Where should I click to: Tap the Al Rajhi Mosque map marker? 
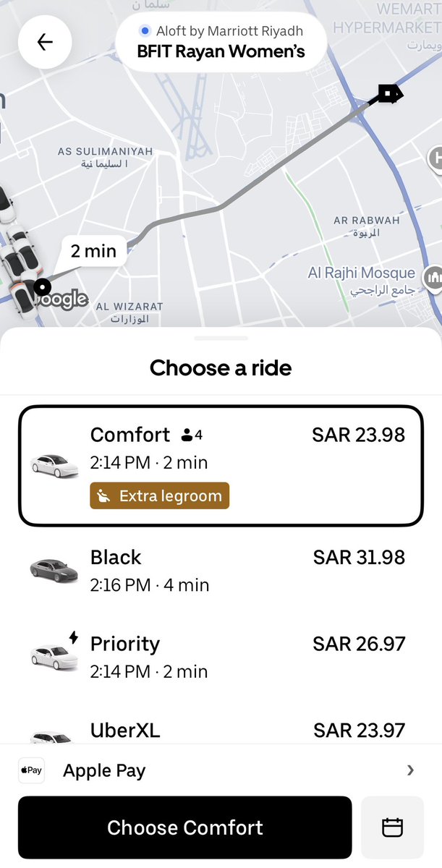(x=434, y=277)
